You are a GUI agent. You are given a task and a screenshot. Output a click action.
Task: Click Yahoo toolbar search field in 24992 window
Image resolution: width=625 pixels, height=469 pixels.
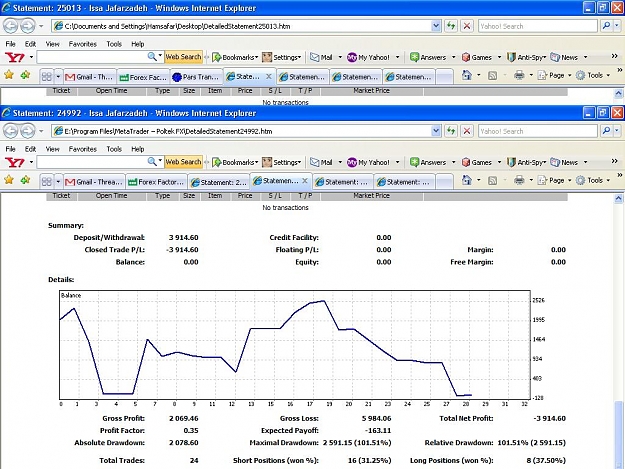(x=92, y=162)
